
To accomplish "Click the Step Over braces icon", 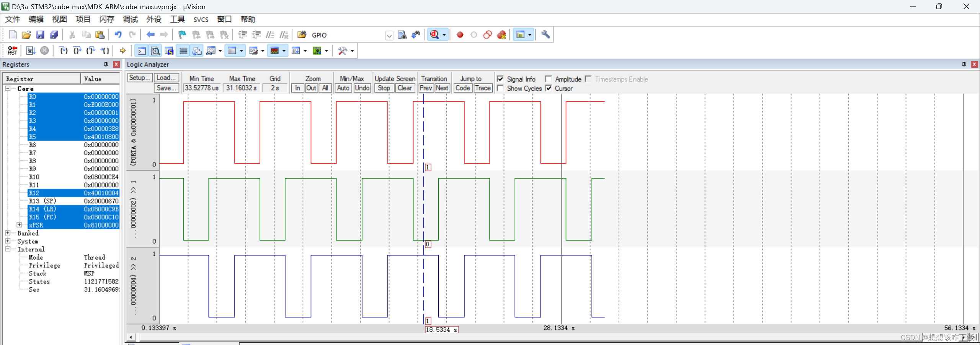I will [x=77, y=50].
